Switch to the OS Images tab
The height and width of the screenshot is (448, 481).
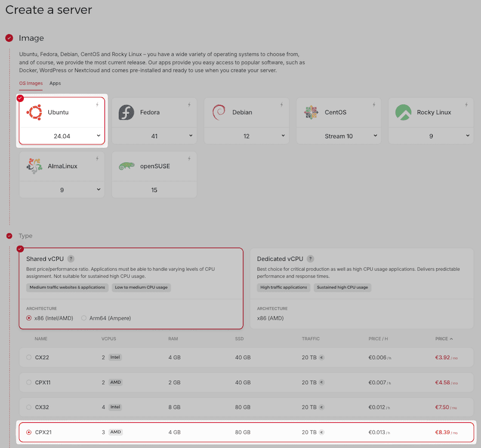pos(31,84)
